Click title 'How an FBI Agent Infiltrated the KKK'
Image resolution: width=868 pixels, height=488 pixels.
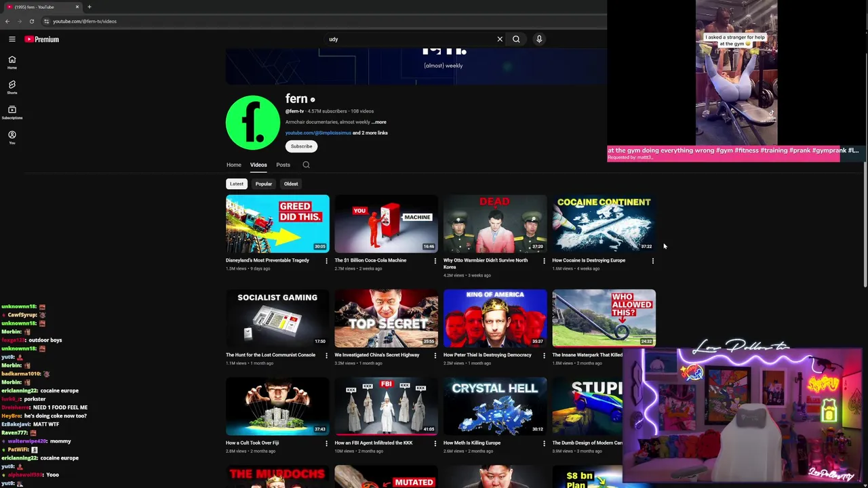pos(374,443)
